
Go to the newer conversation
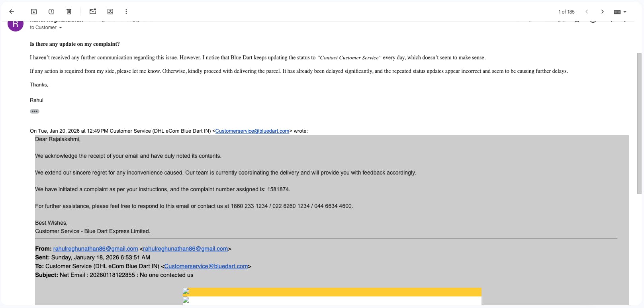(x=587, y=12)
